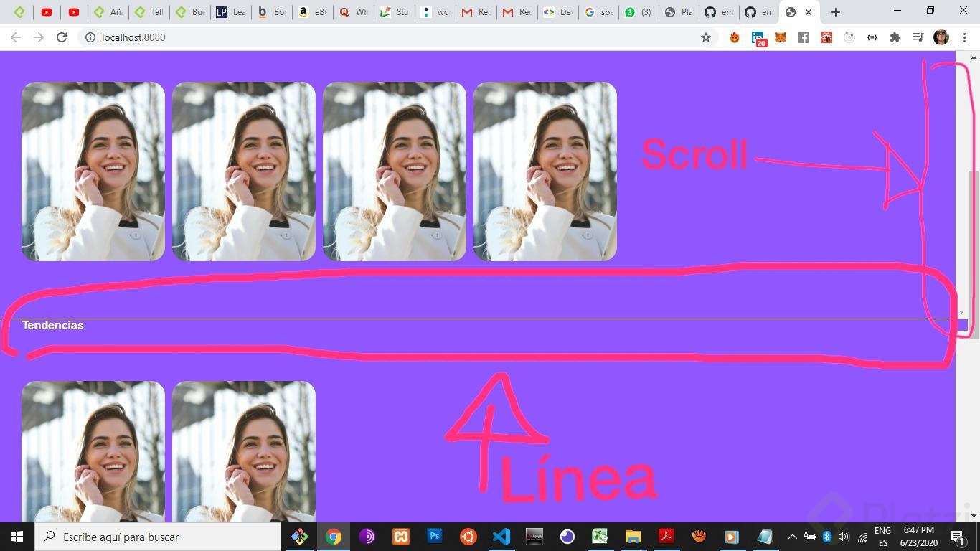The width and height of the screenshot is (980, 551).
Task: Open the fire-icon browser extension
Action: [735, 37]
